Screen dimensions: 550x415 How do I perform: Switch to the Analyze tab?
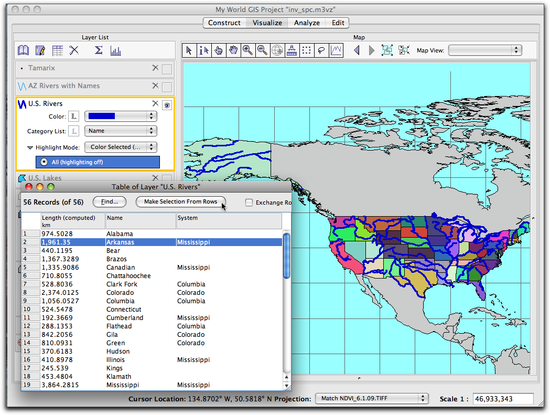tap(307, 23)
